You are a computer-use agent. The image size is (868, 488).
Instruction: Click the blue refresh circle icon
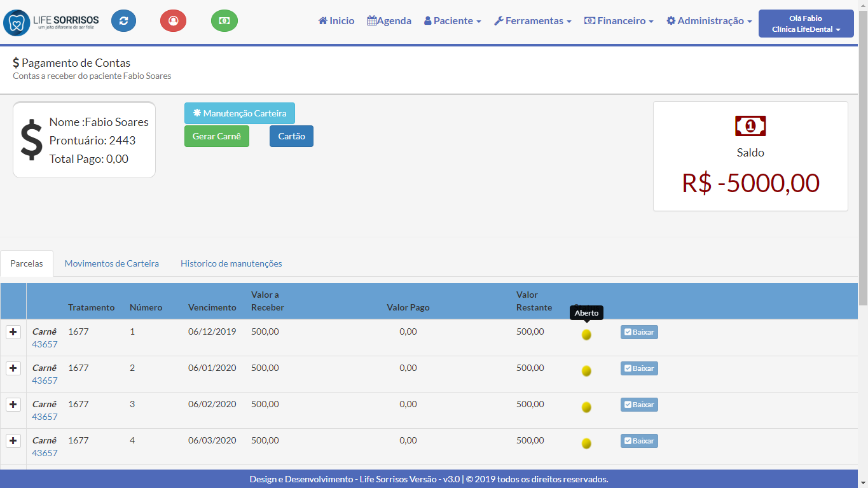pos(123,21)
